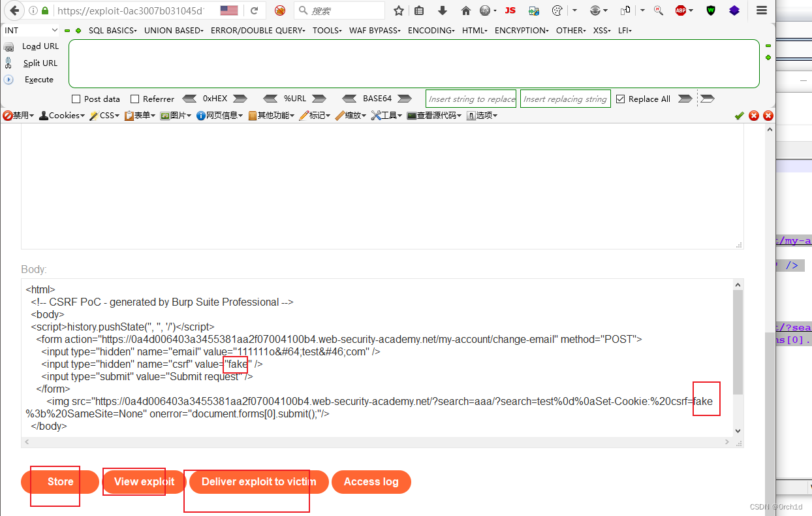Screen dimensions: 812x516
Task: Click the Insert replacing string field
Action: point(565,99)
